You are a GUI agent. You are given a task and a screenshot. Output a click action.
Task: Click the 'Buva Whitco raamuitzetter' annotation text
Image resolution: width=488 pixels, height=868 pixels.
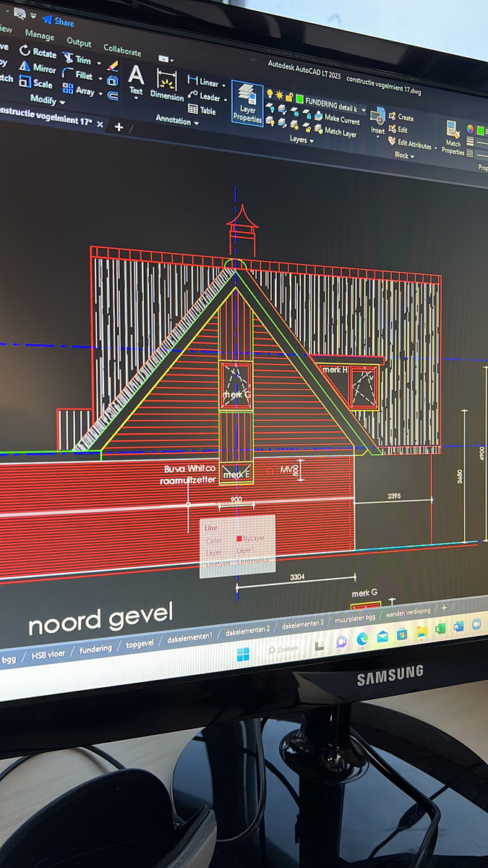[189, 474]
